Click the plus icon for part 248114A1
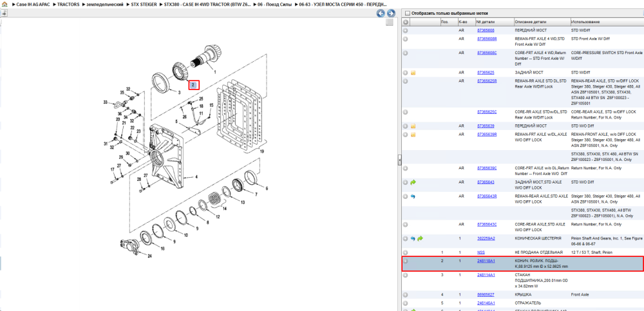 tap(405, 275)
